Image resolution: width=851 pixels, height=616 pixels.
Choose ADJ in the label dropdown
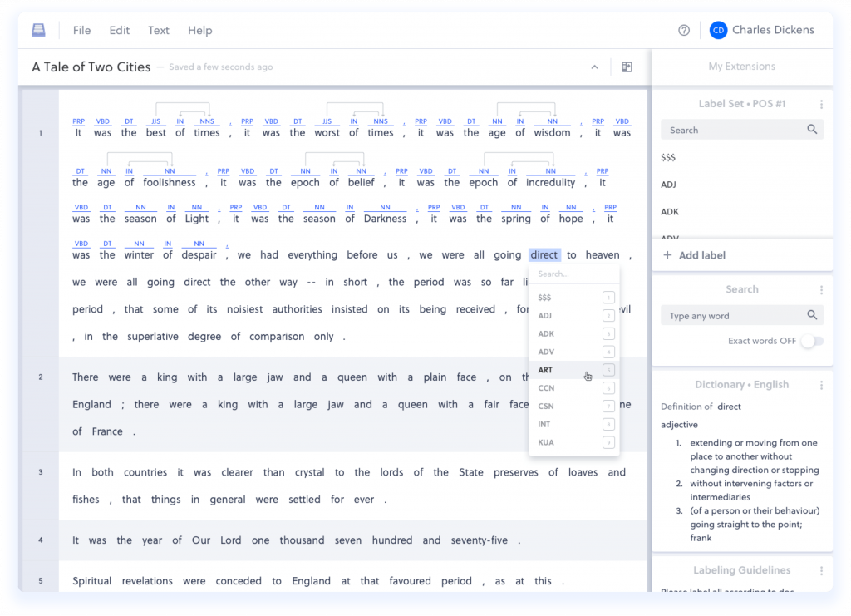tap(574, 315)
